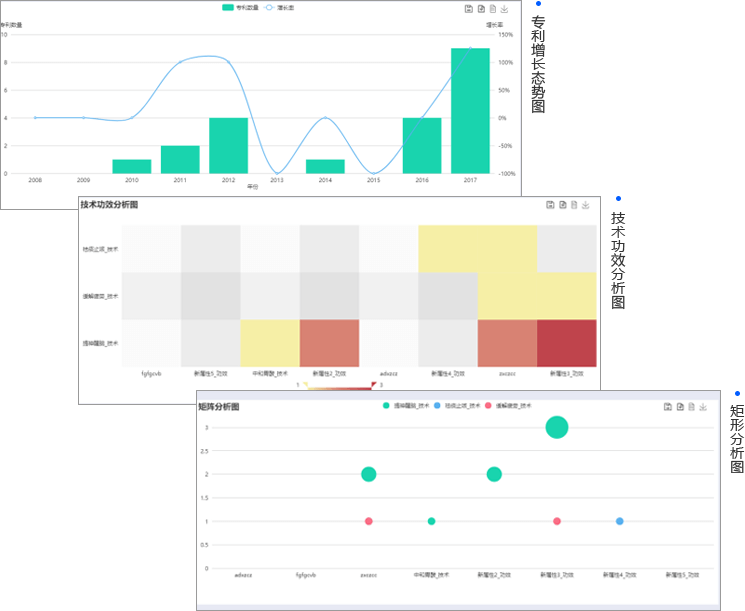Click the dark red heatmap cell in bottom-right
The width and height of the screenshot is (745, 611).
[x=567, y=342]
